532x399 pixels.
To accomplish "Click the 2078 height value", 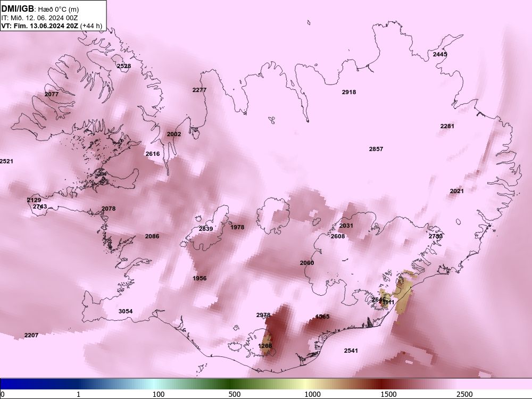I will click(x=109, y=209).
